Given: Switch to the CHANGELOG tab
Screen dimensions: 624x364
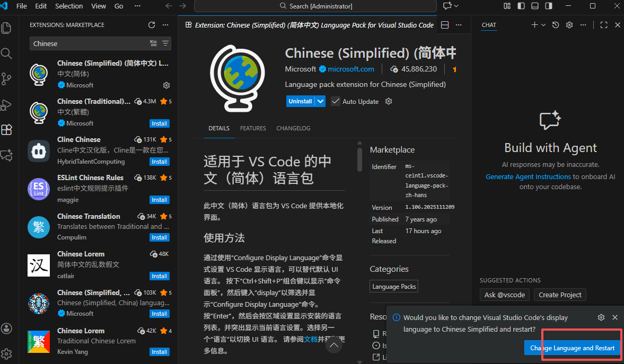Looking at the screenshot, I should click(293, 128).
